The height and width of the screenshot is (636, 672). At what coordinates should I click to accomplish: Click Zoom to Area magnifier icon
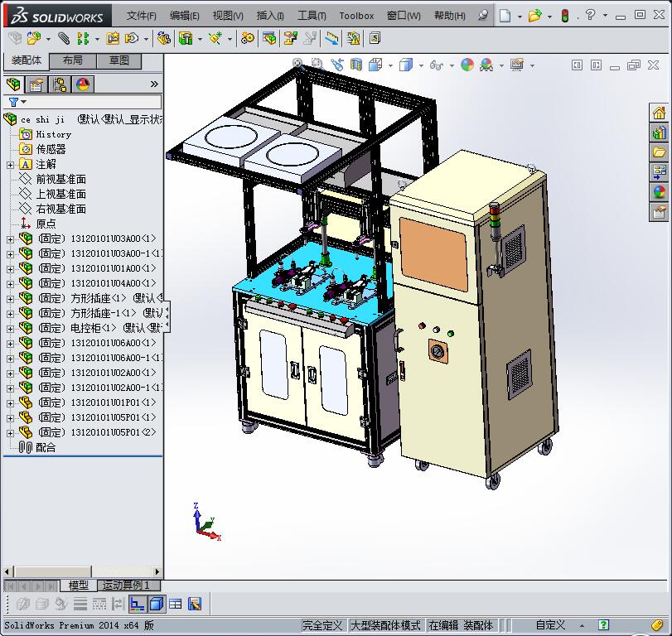(317, 65)
